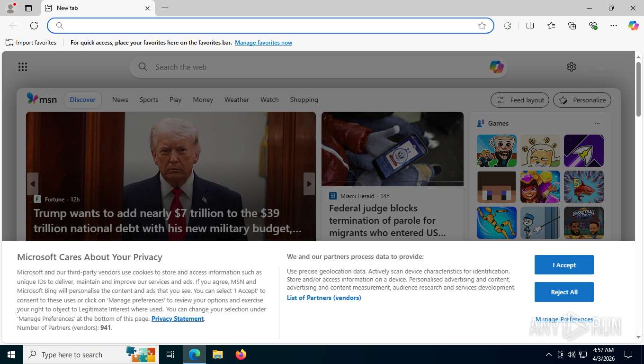Click the Copilot icon in search box
This screenshot has height=364, width=644.
[496, 67]
